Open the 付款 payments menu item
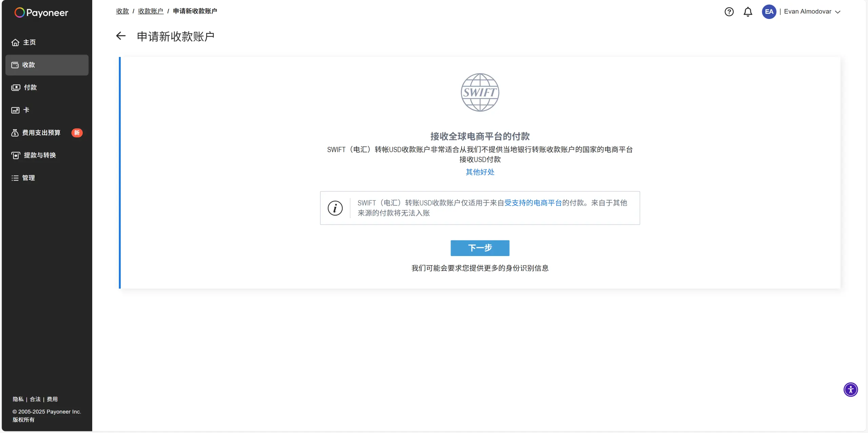Image resolution: width=868 pixels, height=433 pixels. tap(47, 87)
